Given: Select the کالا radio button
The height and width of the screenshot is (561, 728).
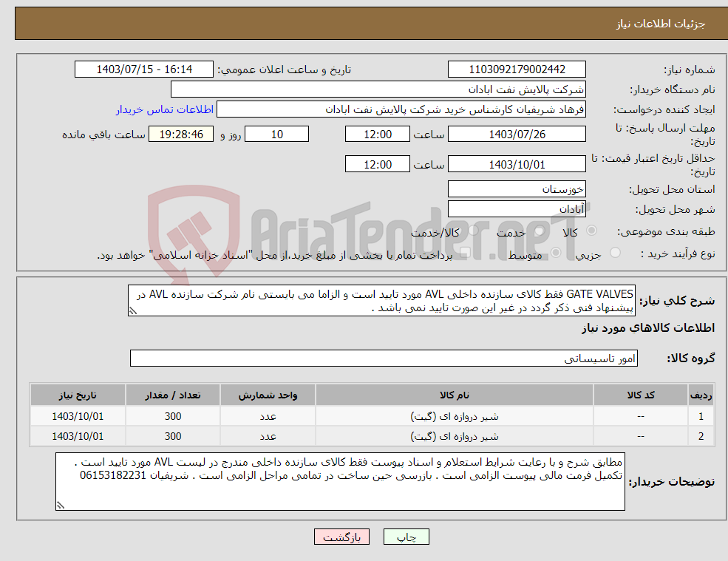Looking at the screenshot, I should point(591,231).
